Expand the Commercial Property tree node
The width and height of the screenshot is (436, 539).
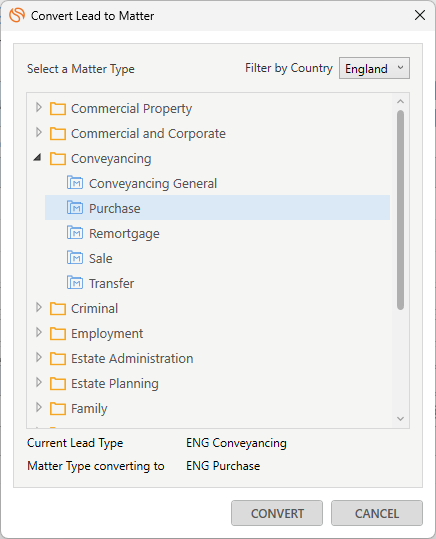39,108
